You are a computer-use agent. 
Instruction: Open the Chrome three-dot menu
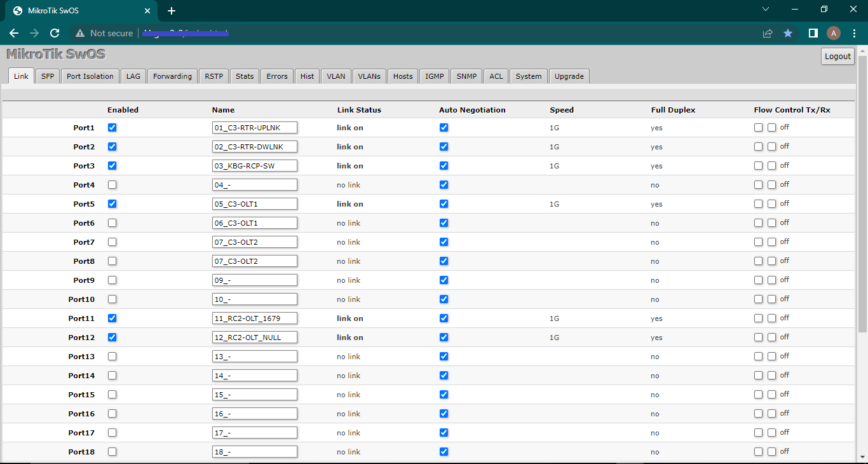[x=855, y=33]
